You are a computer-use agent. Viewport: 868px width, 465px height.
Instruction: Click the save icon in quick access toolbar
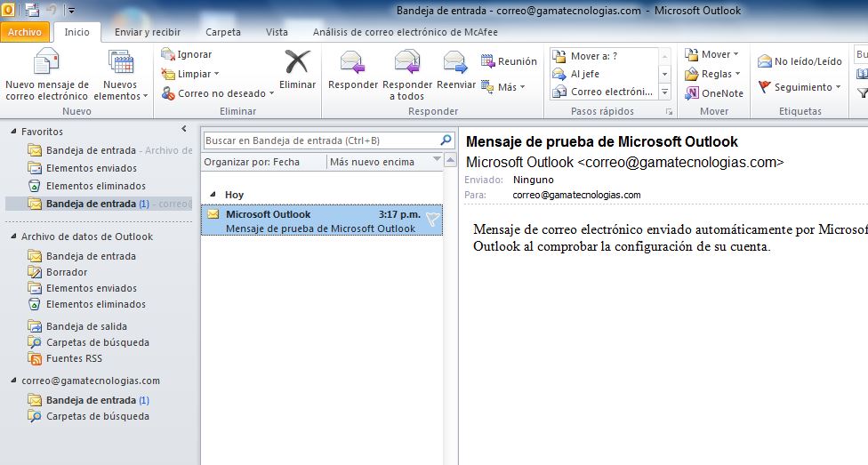click(x=32, y=10)
